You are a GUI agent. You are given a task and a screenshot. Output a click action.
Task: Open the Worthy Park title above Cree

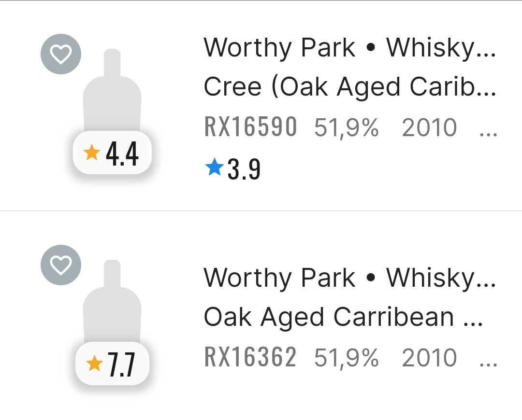coord(349,48)
